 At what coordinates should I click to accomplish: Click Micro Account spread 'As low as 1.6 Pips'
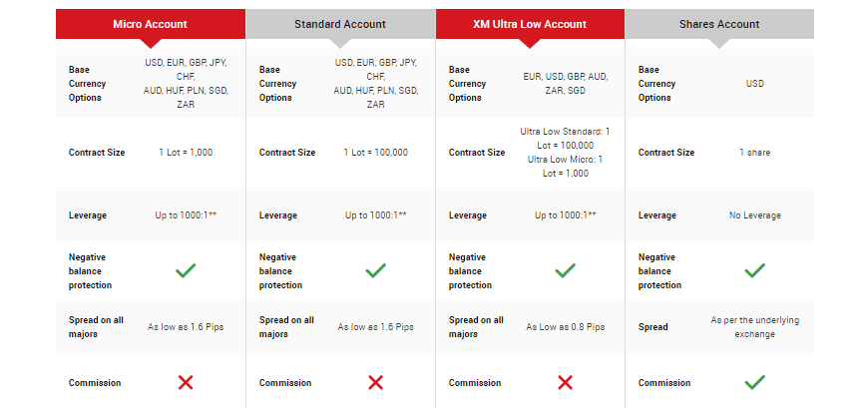[186, 327]
